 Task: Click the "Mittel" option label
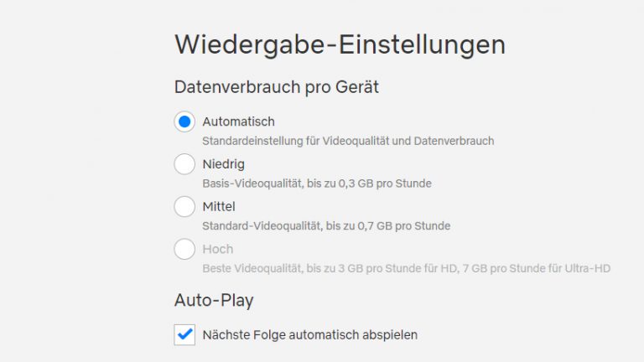pyautogui.click(x=219, y=206)
